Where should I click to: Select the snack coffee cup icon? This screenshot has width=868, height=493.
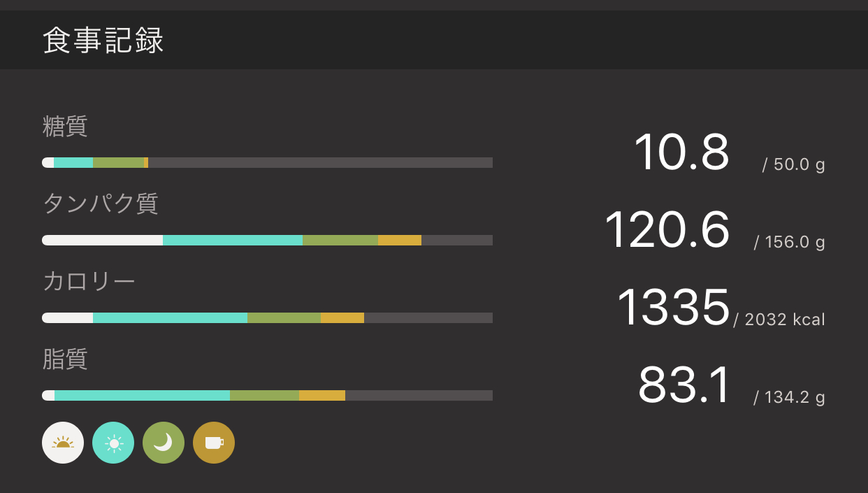(x=214, y=443)
